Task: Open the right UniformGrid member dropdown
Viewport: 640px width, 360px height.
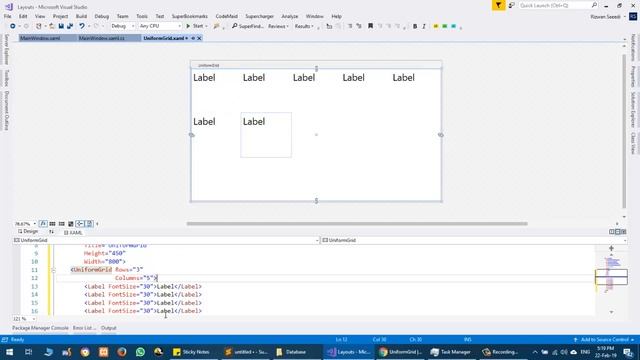Action: coord(473,240)
